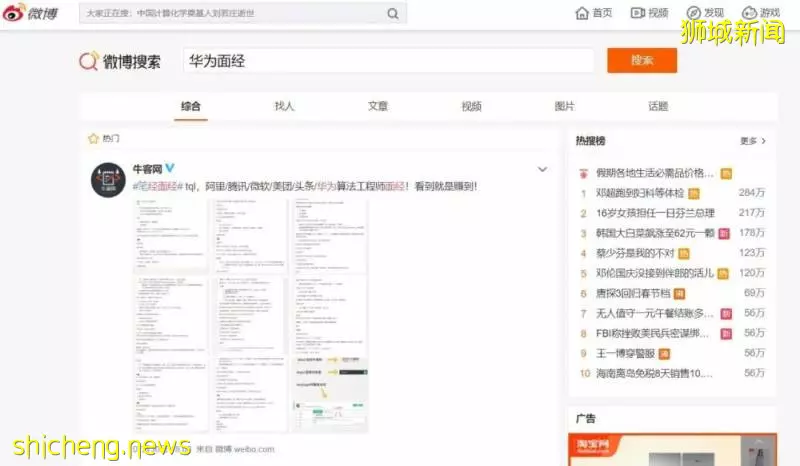The width and height of the screenshot is (800, 466).
Task: Open pinned topic 假期各地生活必需品价格
Action: point(655,173)
